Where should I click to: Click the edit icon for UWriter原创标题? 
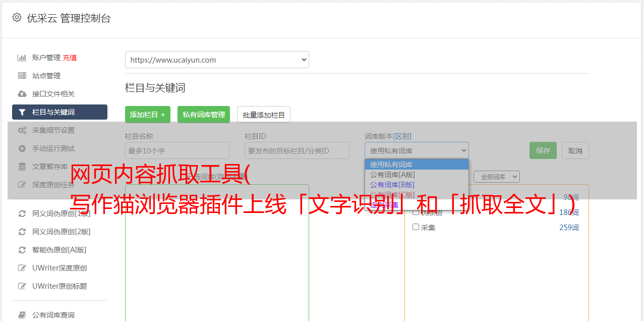[22, 286]
